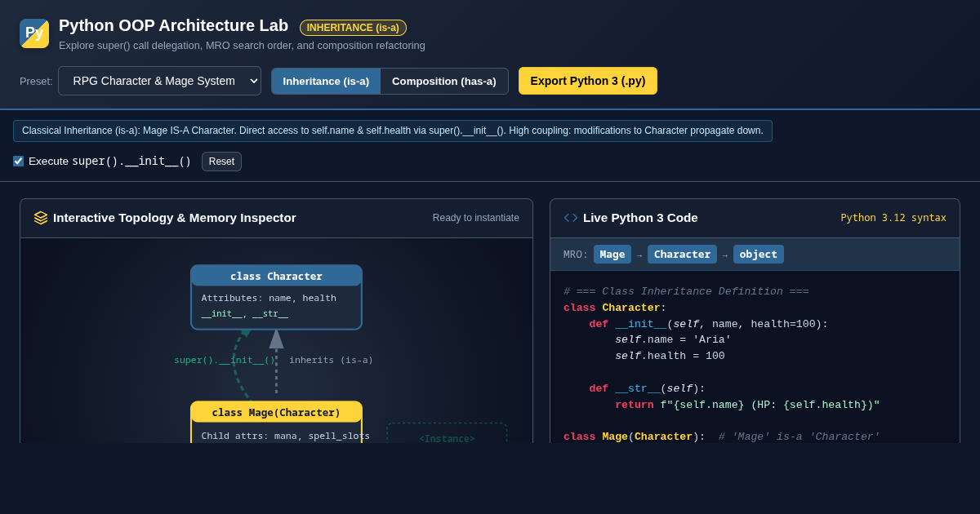Select the Character chip in MRO

pyautogui.click(x=682, y=255)
